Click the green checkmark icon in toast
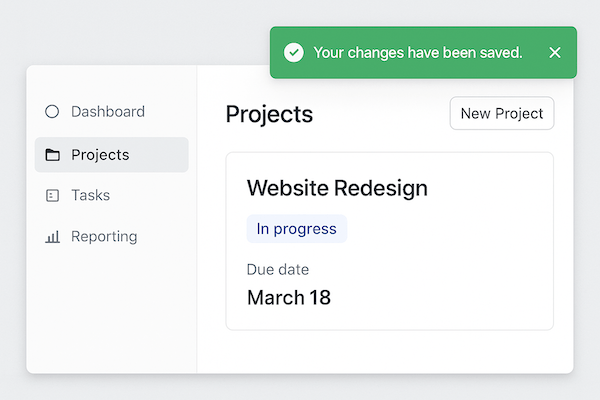The height and width of the screenshot is (400, 600). [293, 52]
